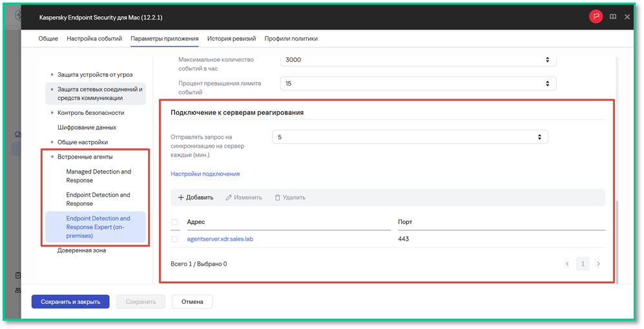Go to the Профили политики tab
Screen dimensions: 644x329
coord(291,39)
